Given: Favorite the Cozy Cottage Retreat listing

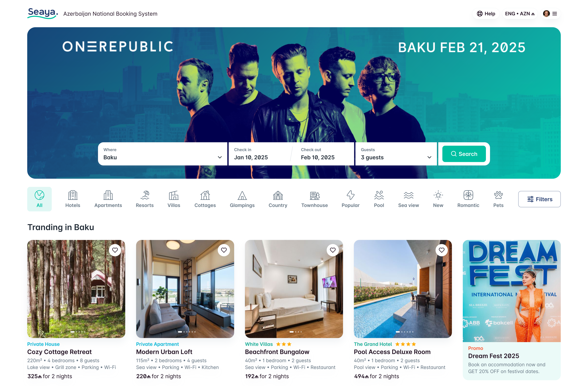Looking at the screenshot, I should [115, 250].
